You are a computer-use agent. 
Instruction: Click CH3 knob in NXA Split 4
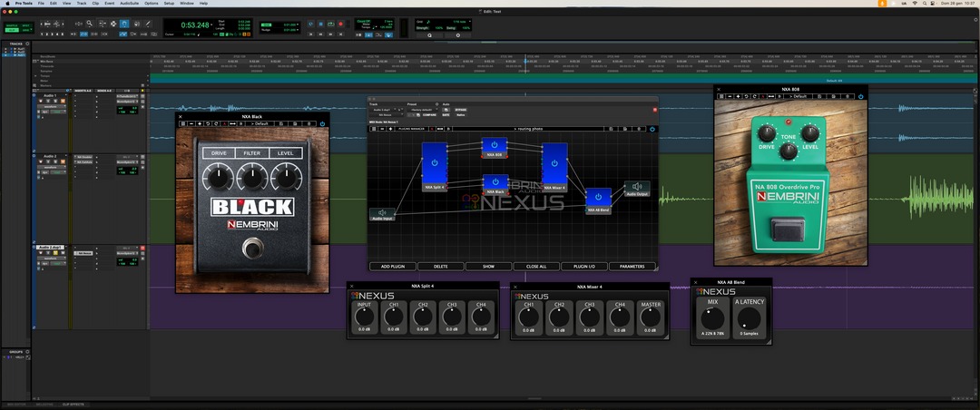(452, 317)
